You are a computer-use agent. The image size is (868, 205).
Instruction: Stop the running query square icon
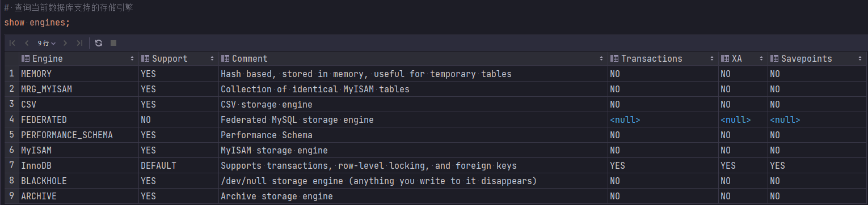(113, 43)
